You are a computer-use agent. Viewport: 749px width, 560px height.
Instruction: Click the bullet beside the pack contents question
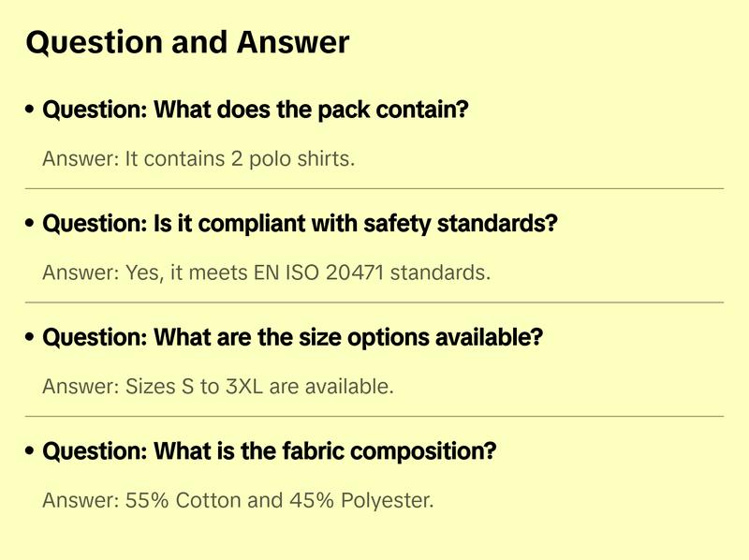pyautogui.click(x=31, y=111)
